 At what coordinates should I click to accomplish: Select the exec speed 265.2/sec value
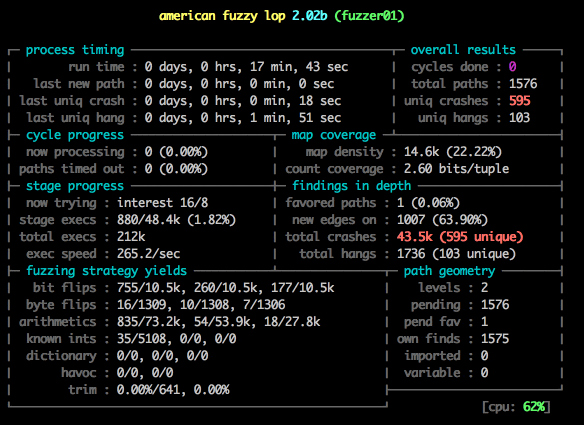point(148,254)
